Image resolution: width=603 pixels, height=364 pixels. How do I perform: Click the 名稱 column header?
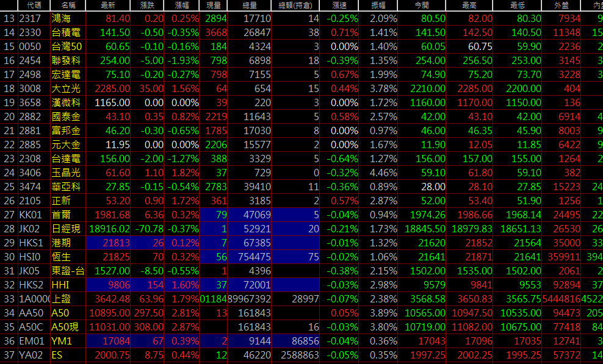click(x=68, y=5)
